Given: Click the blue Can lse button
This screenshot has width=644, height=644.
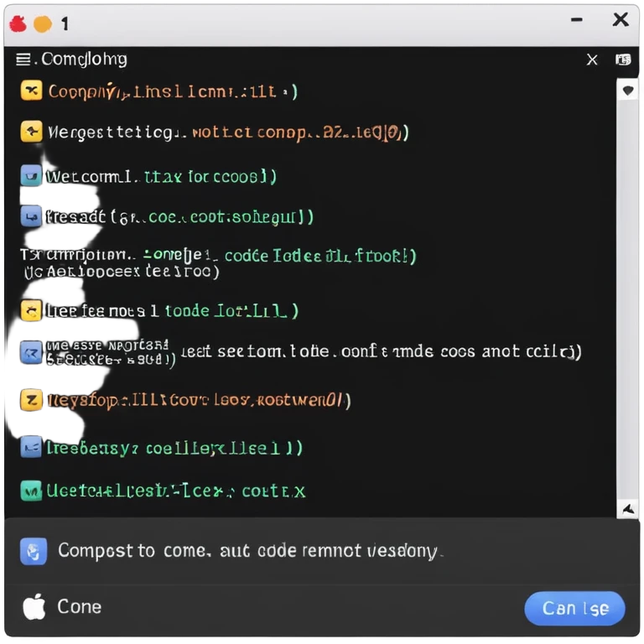Looking at the screenshot, I should click(x=574, y=608).
